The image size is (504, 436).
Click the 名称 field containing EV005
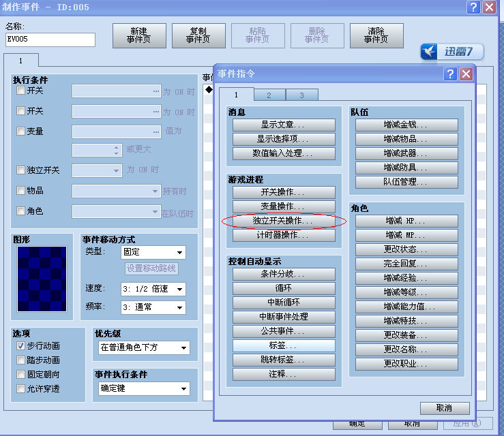click(50, 40)
